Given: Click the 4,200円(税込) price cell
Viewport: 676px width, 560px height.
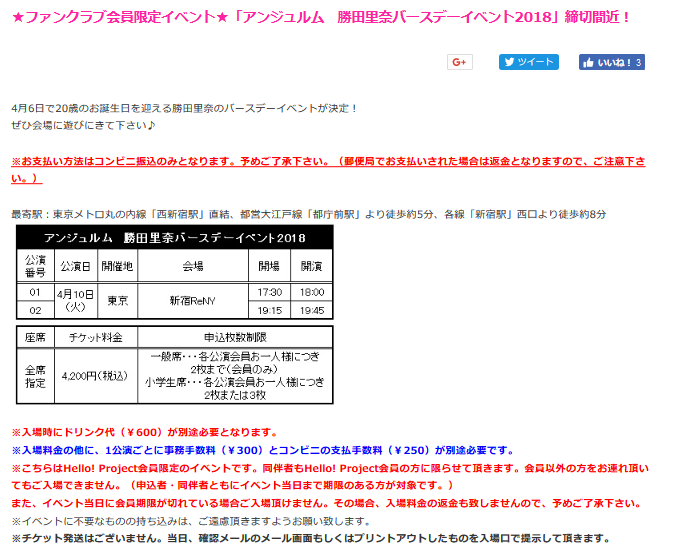Looking at the screenshot, I should pyautogui.click(x=96, y=376).
